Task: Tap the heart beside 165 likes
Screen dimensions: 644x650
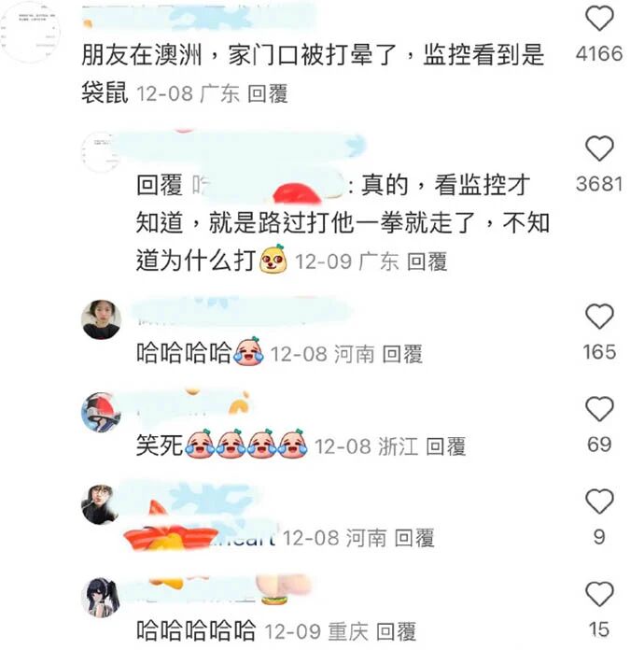Action: pyautogui.click(x=599, y=317)
